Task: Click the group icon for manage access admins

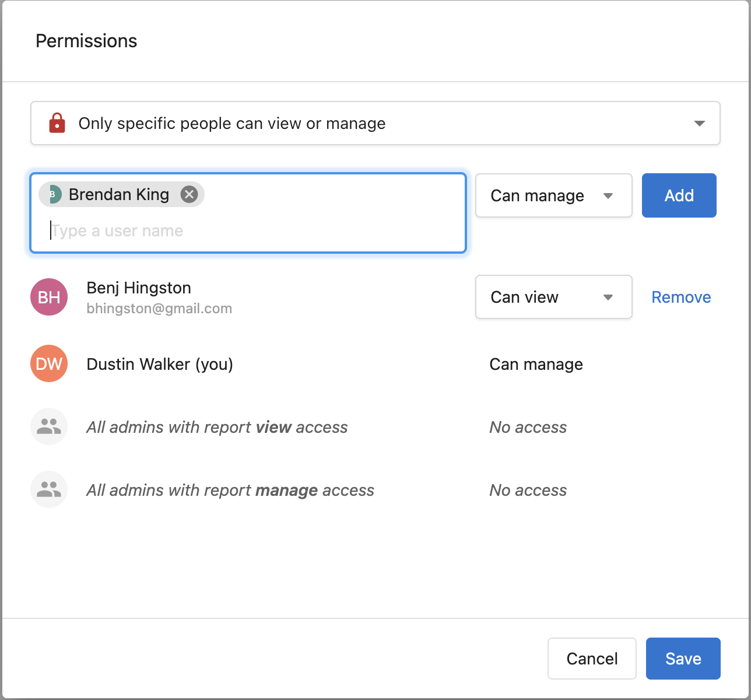Action: click(49, 489)
